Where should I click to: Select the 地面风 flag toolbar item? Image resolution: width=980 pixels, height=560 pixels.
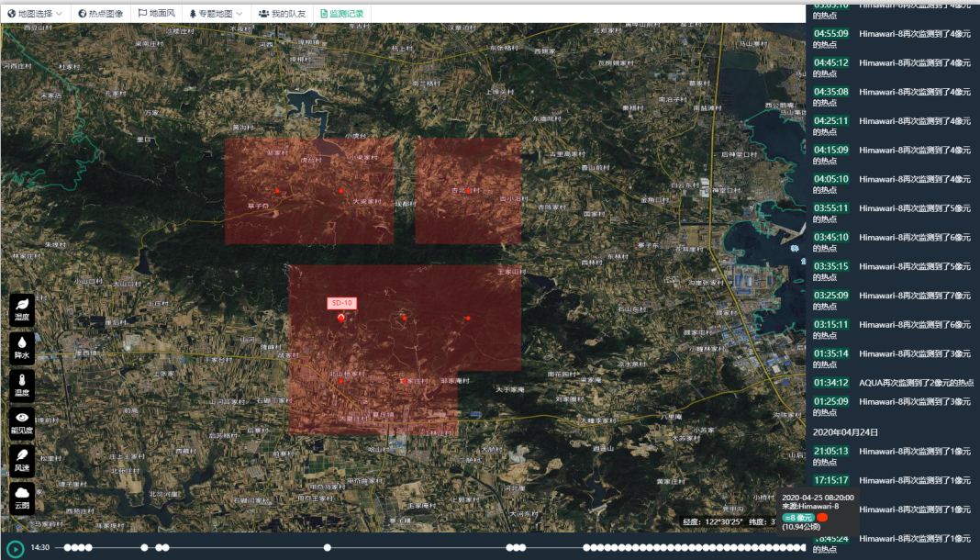[156, 14]
